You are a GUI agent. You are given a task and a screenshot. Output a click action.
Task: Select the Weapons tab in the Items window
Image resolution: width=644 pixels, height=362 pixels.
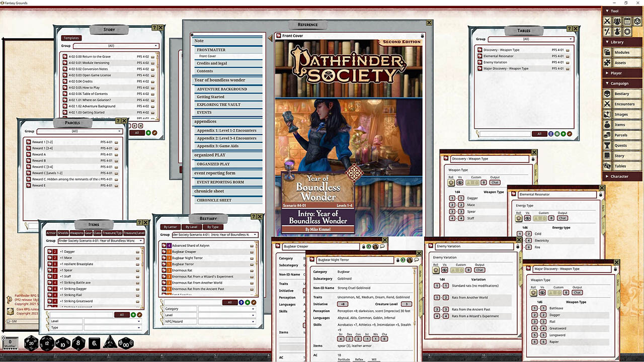(76, 233)
